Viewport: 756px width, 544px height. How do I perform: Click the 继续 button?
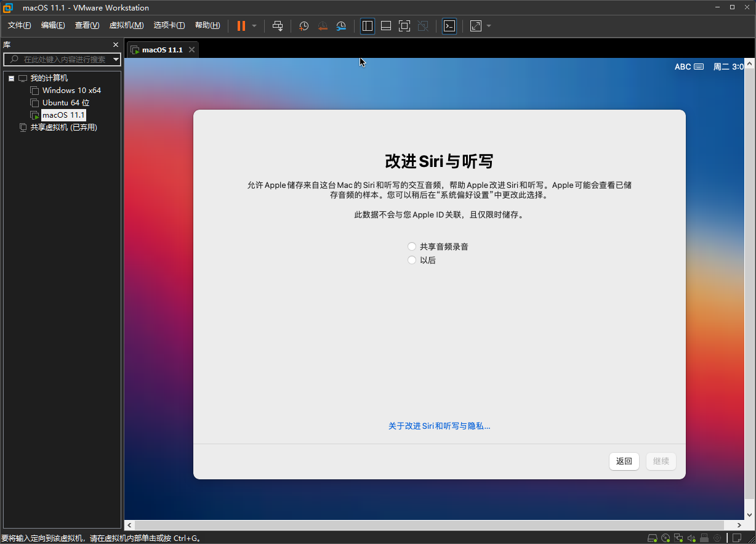[x=661, y=461]
